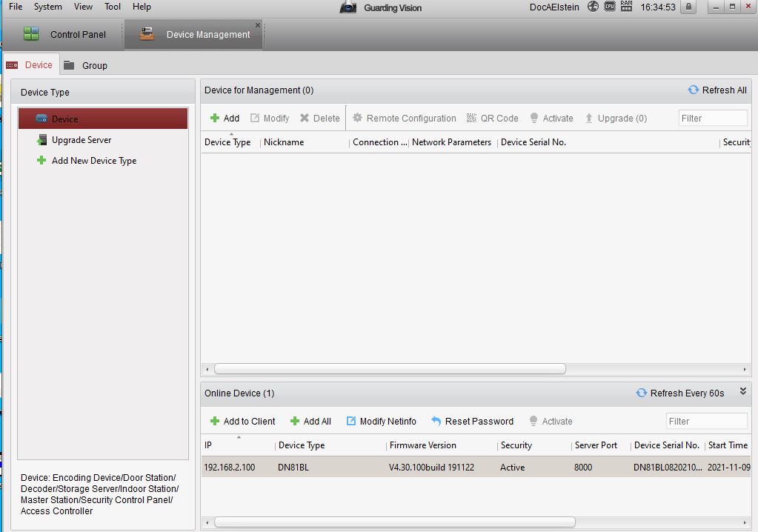This screenshot has height=532, width=758.
Task: Click the Refresh All button
Action: [x=717, y=90]
